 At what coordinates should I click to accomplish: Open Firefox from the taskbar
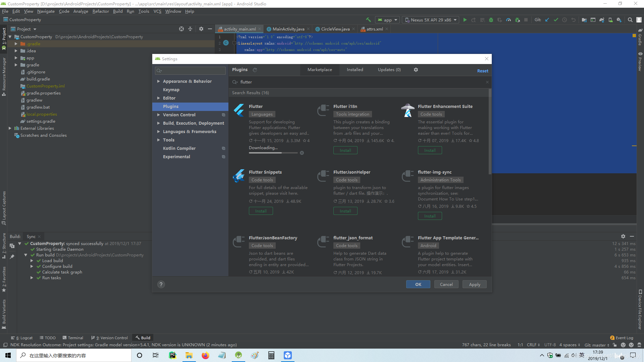[205, 355]
